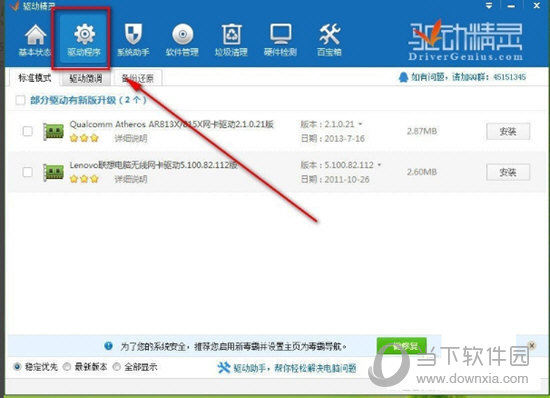Click the 驱动助手 wrench icon
550x398 pixels.
click(223, 367)
